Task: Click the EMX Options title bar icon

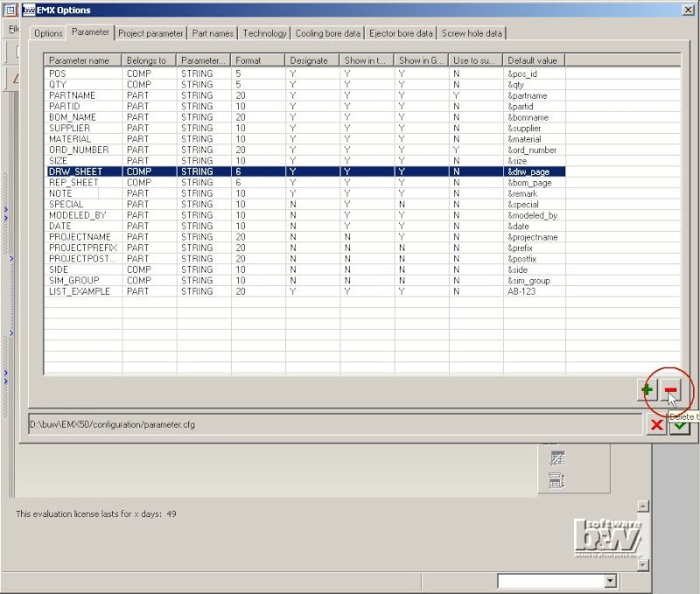Action: pyautogui.click(x=29, y=10)
